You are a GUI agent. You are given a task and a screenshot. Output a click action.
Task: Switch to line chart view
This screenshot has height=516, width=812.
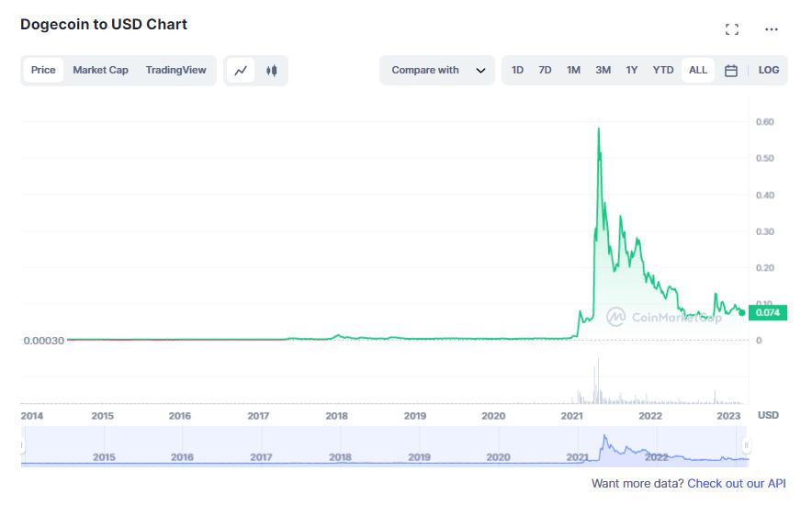tap(241, 70)
